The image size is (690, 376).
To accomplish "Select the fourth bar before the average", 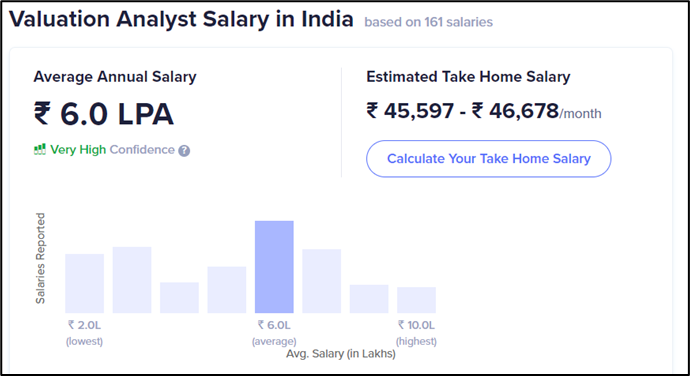I will click(x=227, y=290).
